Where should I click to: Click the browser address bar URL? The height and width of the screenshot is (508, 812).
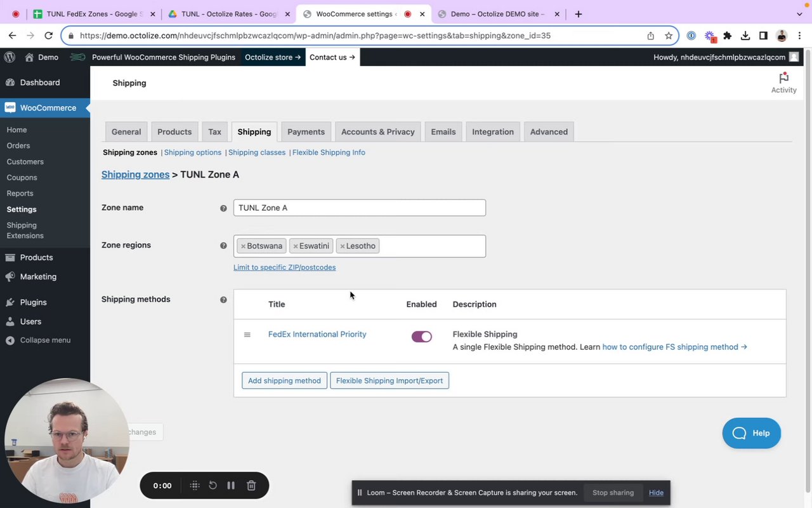tap(315, 36)
